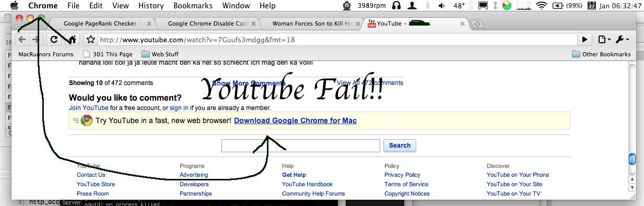Close the Woman Forces Son tab
Viewport: 644px width, 206px height.
(x=357, y=24)
